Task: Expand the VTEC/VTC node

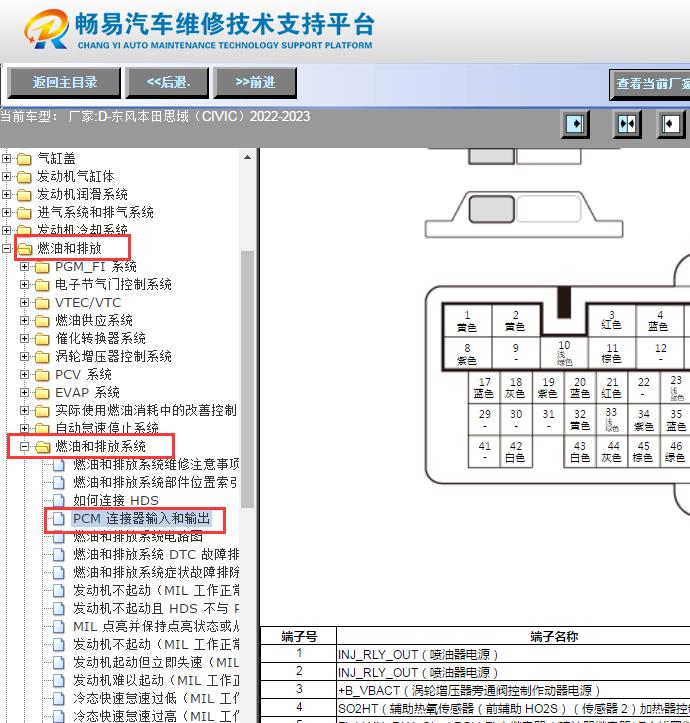Action: [x=24, y=302]
